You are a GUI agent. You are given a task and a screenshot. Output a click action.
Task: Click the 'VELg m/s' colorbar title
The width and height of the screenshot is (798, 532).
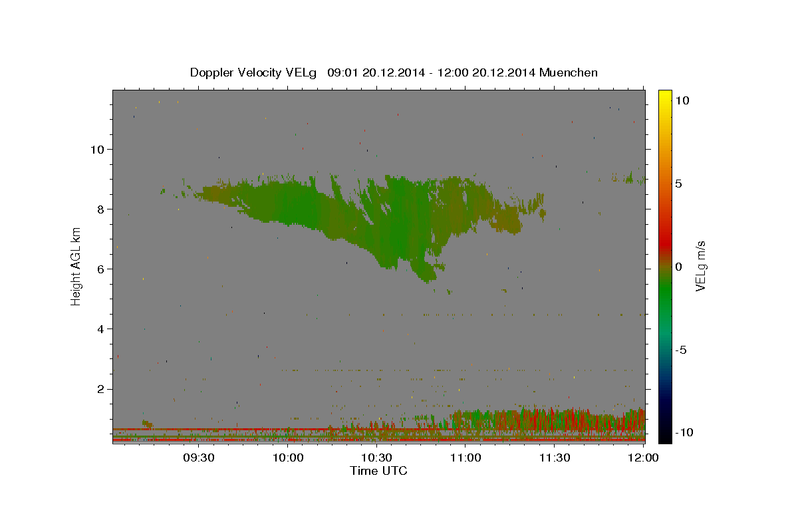click(x=701, y=267)
